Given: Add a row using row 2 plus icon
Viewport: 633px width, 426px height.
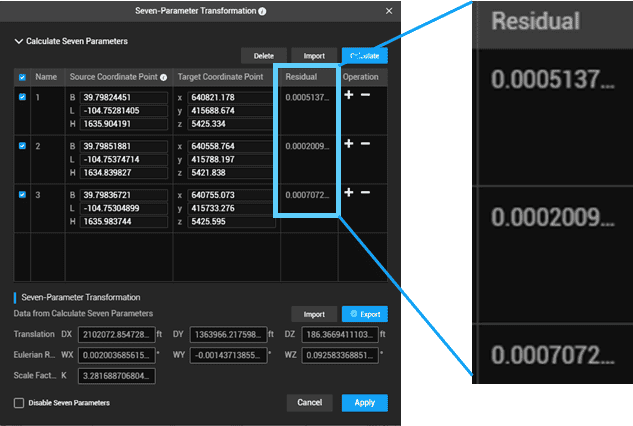Looking at the screenshot, I should [349, 144].
